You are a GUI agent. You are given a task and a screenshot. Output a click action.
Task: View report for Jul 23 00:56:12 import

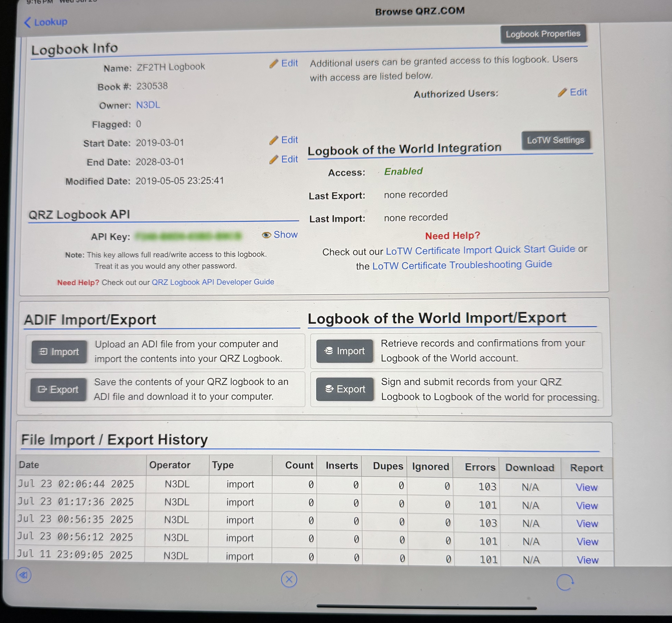pyautogui.click(x=587, y=542)
